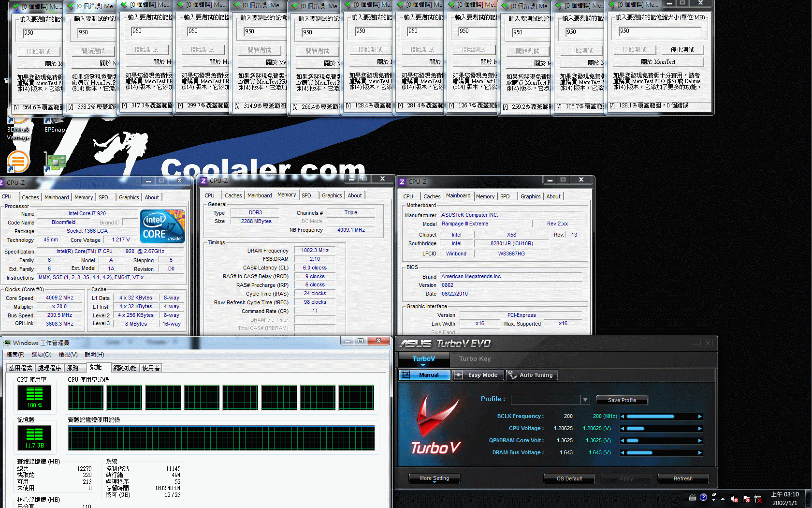The image size is (812, 508).
Task: Click memory size field in 264.6% MemTest window
Action: [x=43, y=33]
